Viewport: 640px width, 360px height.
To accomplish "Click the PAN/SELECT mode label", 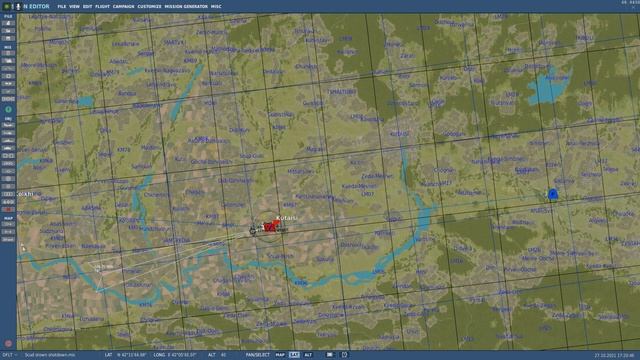I will [258, 355].
